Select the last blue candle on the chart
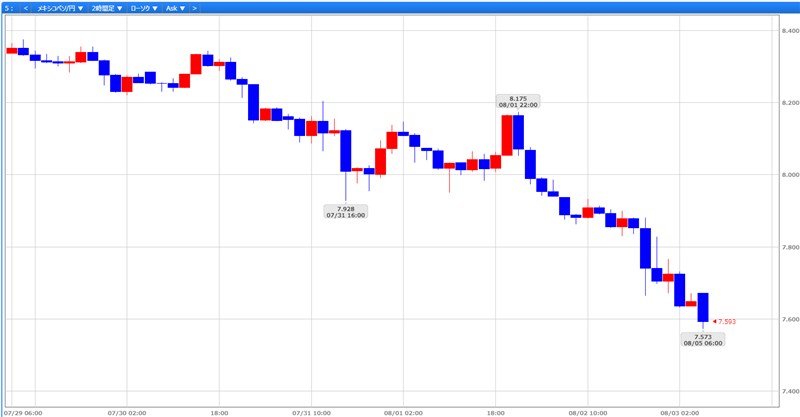Screen dimensions: 800x417 tap(703, 307)
